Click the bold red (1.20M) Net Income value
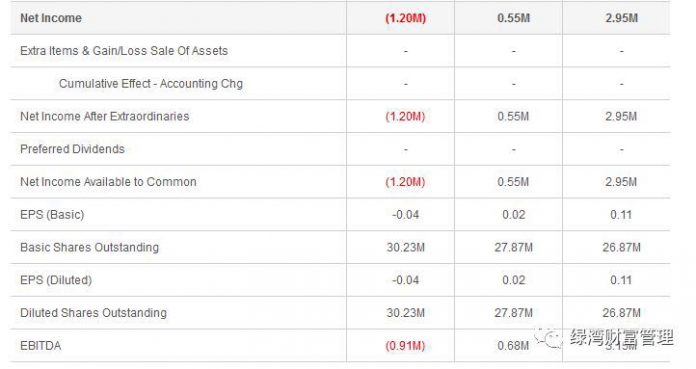 (405, 18)
